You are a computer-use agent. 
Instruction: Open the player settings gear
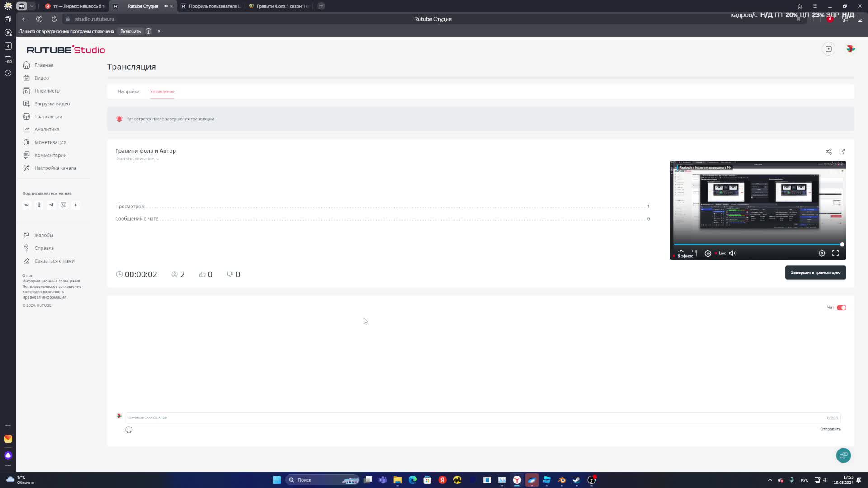[821, 253]
